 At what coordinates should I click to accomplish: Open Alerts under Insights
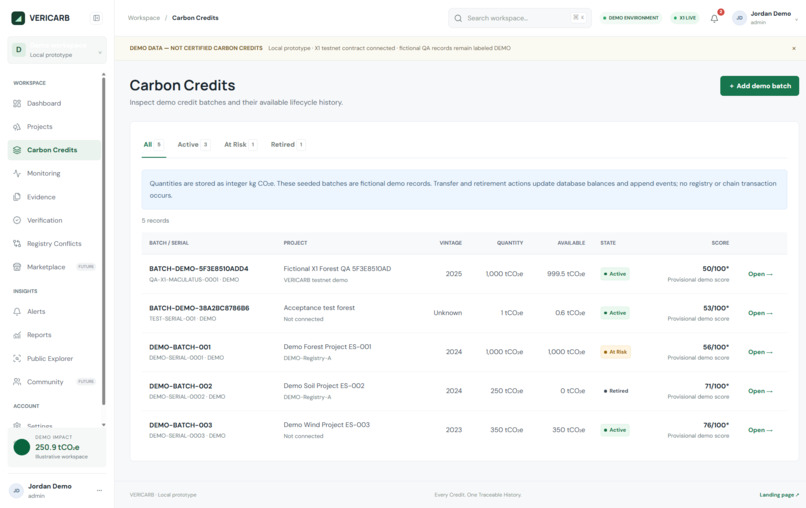(x=54, y=312)
